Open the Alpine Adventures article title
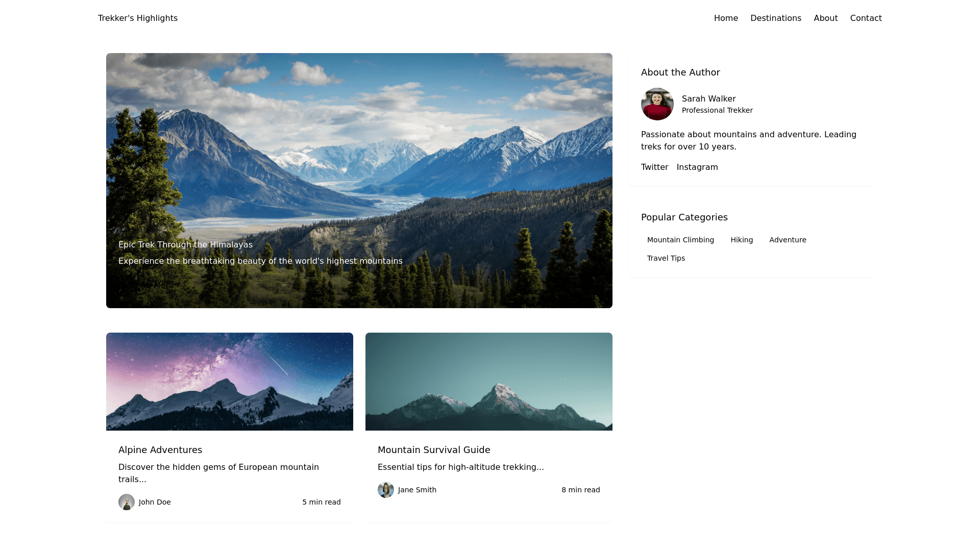The height and width of the screenshot is (551, 980). [160, 450]
